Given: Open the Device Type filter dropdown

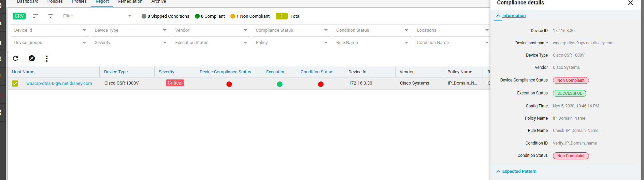Looking at the screenshot, I should coord(130,30).
